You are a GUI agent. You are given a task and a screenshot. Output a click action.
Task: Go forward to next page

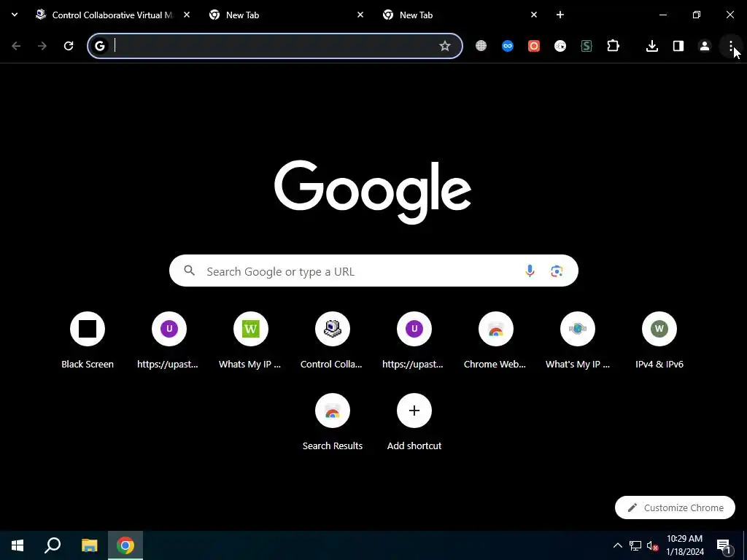point(42,46)
